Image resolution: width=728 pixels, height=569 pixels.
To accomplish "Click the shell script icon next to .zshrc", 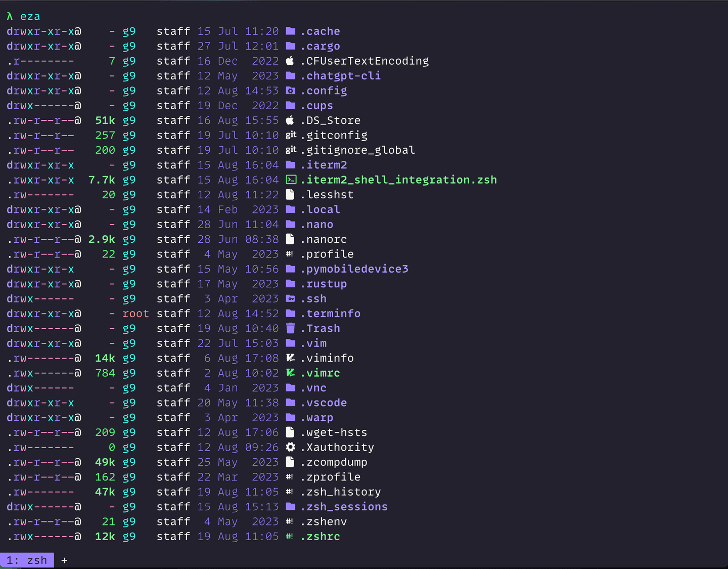I will tap(290, 536).
